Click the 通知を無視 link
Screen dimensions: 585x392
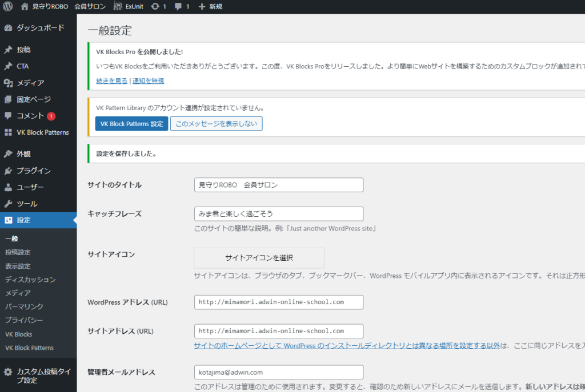coord(148,81)
